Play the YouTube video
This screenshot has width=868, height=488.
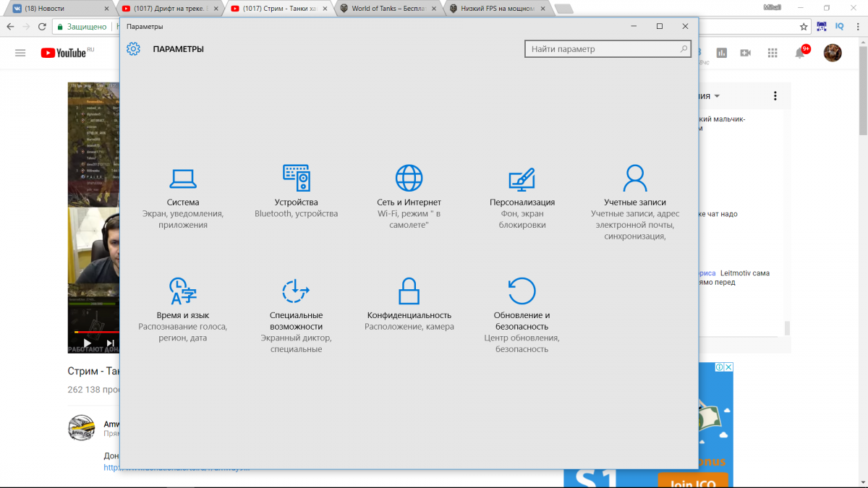pos(87,343)
